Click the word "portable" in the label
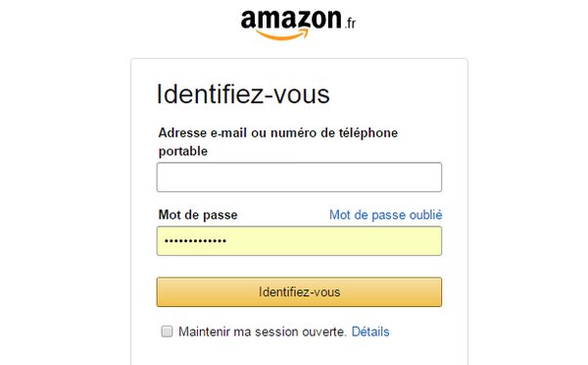The width and height of the screenshot is (588, 365). (183, 151)
